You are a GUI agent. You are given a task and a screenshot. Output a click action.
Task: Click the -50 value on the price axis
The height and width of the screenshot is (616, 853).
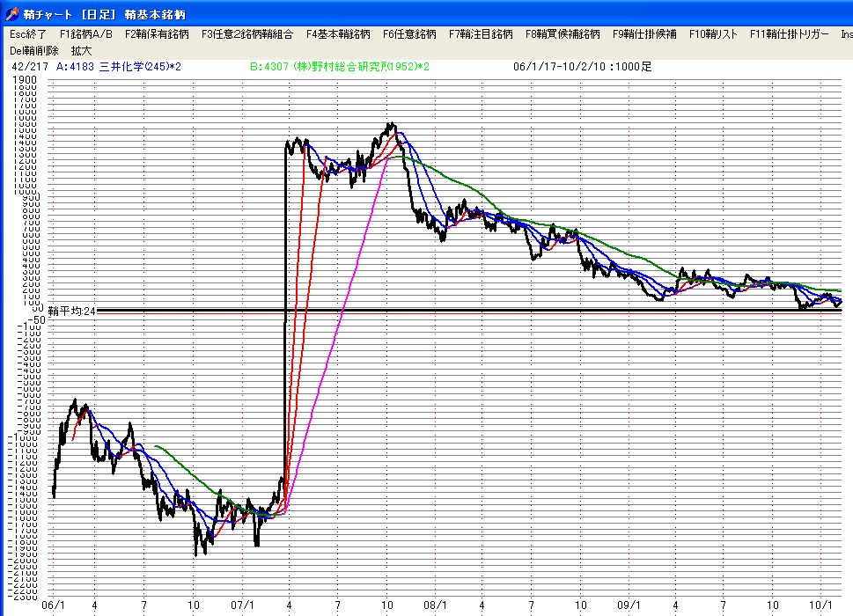tap(35, 319)
